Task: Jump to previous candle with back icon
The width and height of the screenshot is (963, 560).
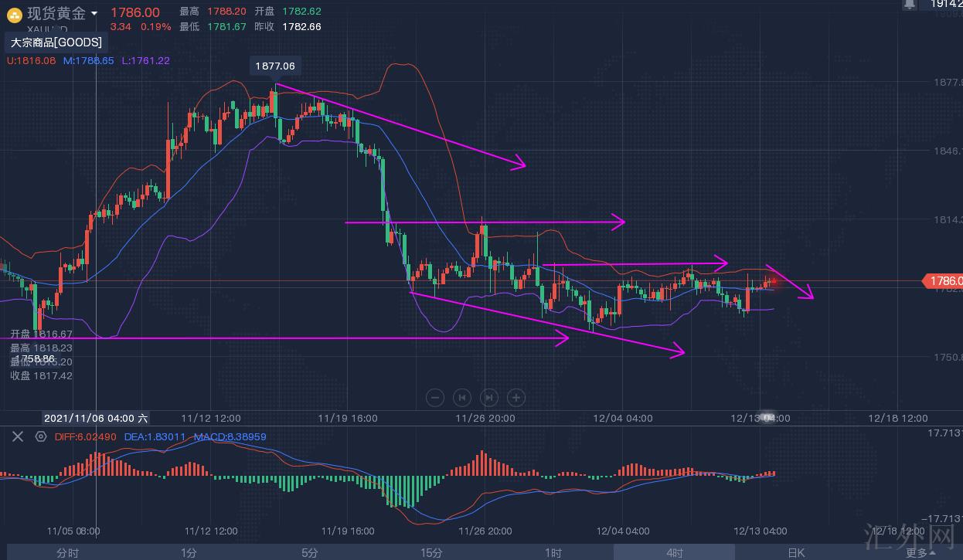Action: click(462, 398)
